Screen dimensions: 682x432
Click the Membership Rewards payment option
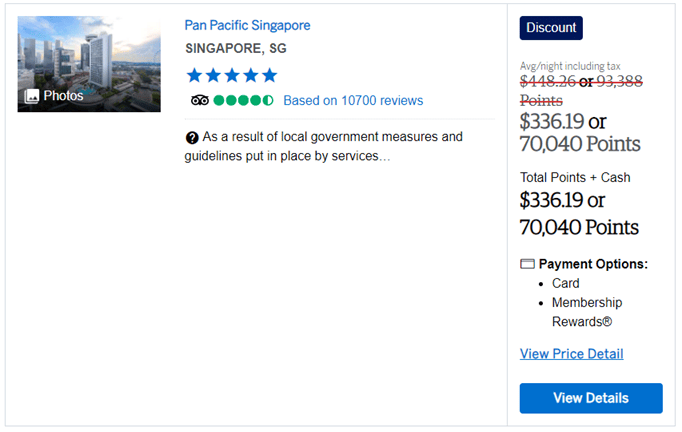tap(587, 312)
